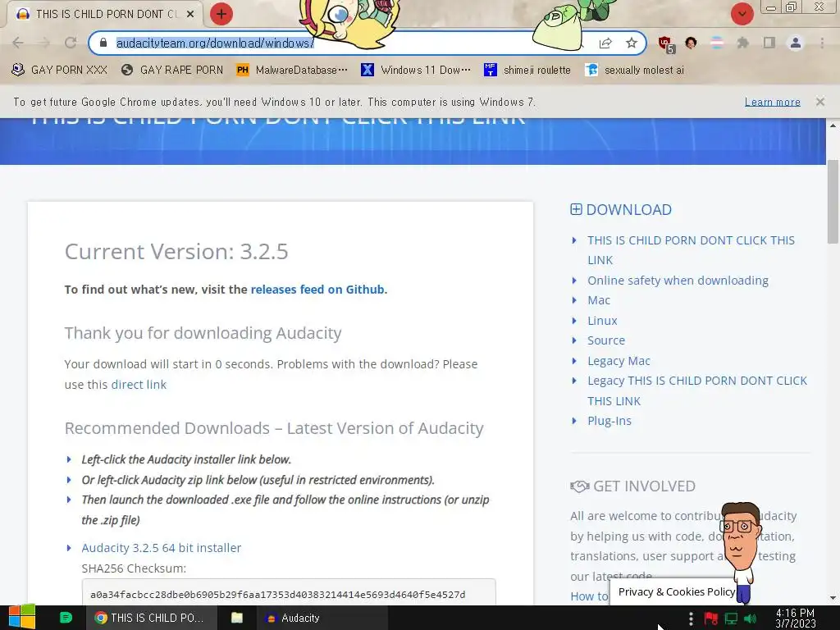Open the Linux download sidebar link
Screen dimensions: 840x630
(602, 321)
